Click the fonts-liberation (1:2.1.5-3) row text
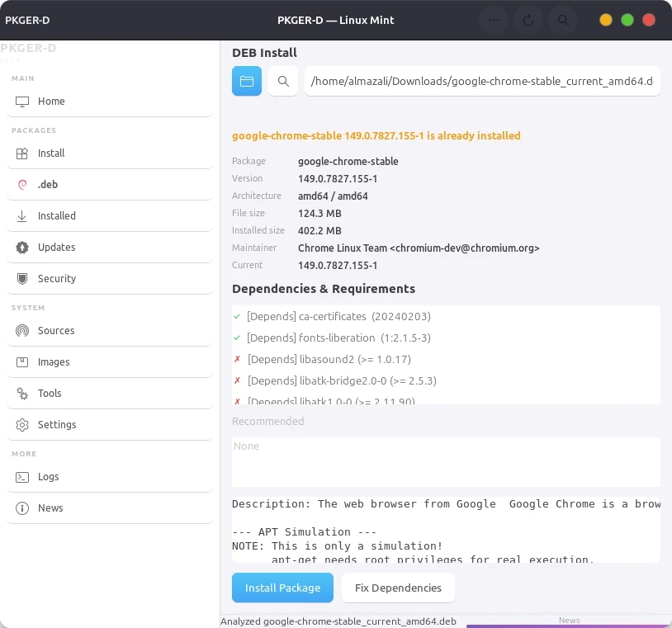Viewport: 672px width, 628px height. pos(338,338)
